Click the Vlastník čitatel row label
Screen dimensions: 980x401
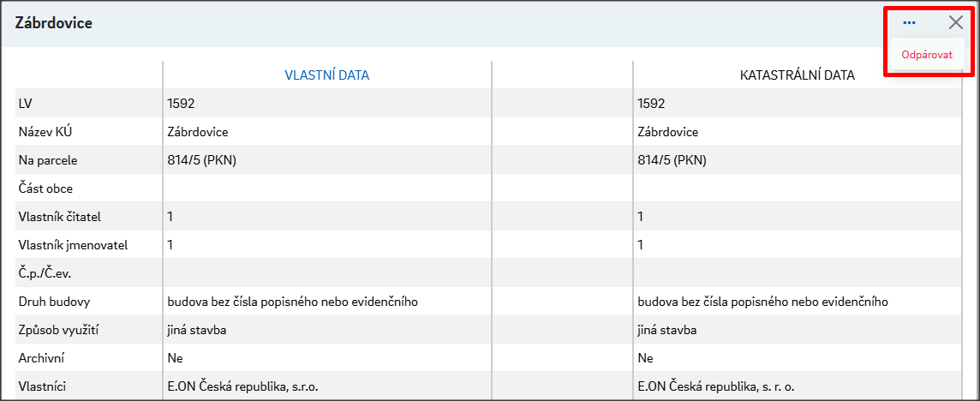tap(65, 217)
